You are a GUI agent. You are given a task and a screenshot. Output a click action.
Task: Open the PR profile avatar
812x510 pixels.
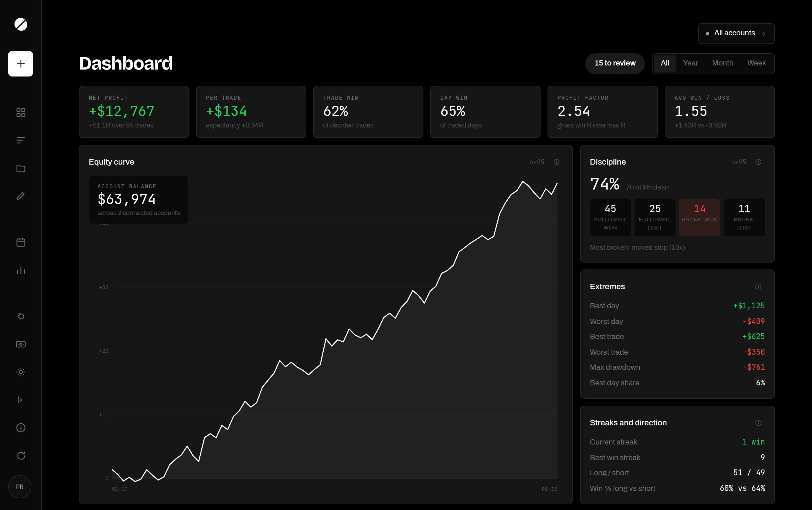click(19, 487)
